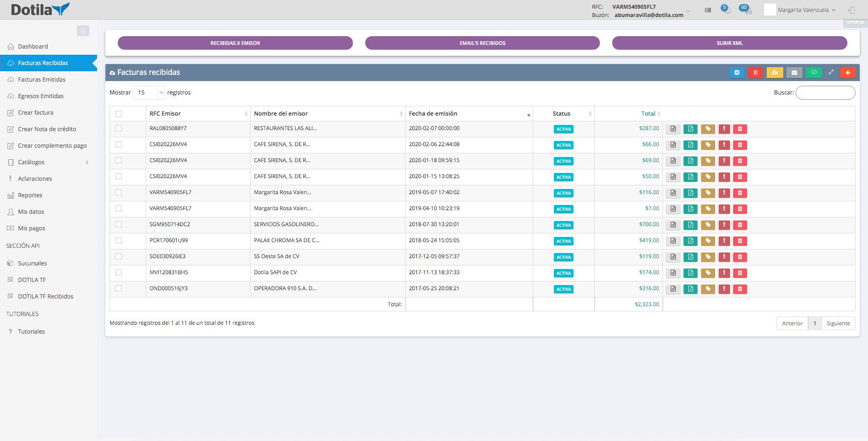
Task: Go to the Siguiente page
Action: (838, 323)
